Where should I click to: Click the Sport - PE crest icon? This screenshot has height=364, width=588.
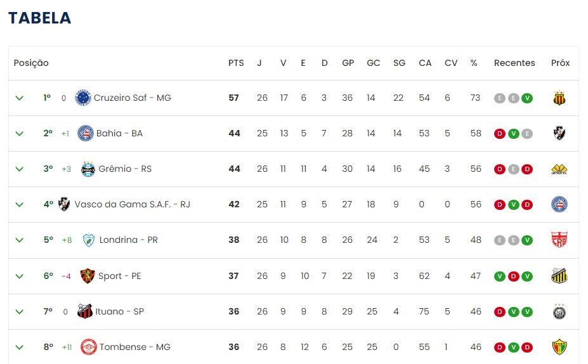pyautogui.click(x=88, y=276)
